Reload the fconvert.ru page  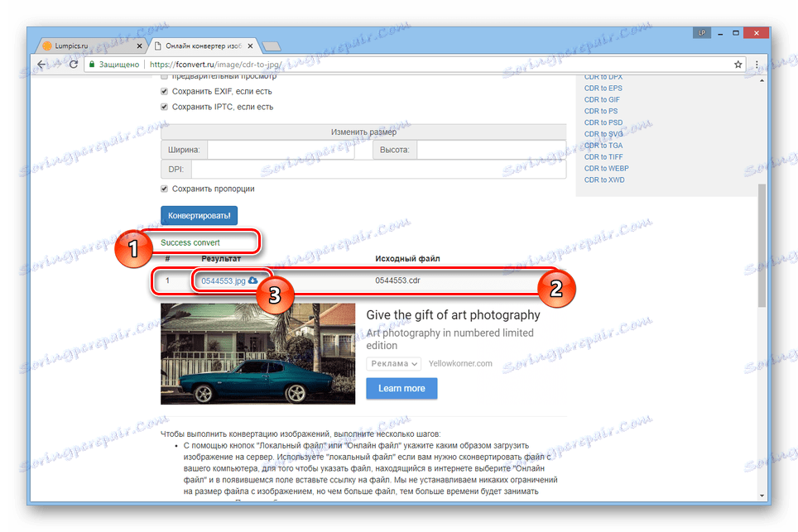tap(74, 64)
